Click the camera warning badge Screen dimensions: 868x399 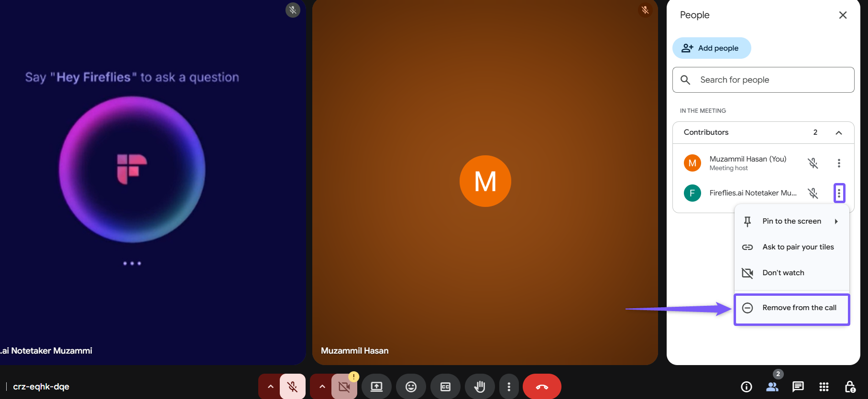(353, 377)
